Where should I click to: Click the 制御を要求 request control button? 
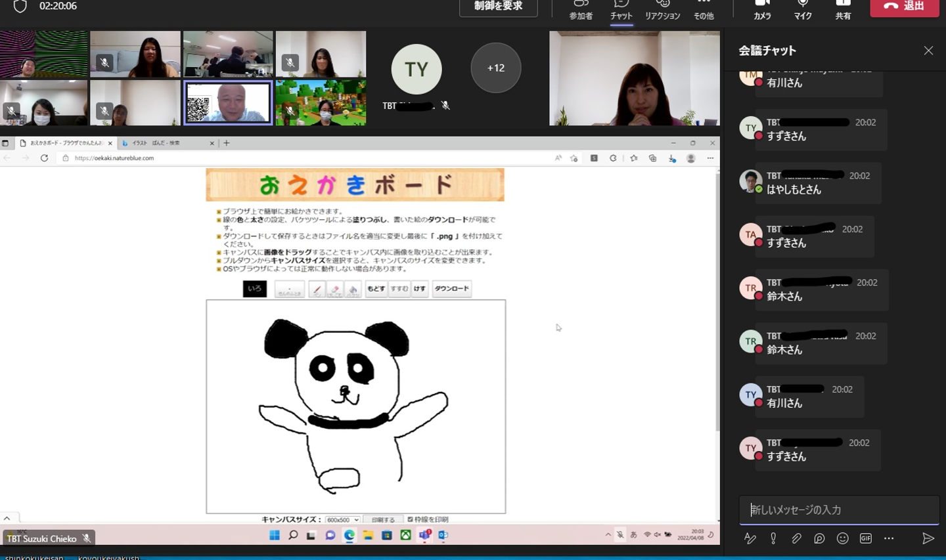click(x=498, y=7)
